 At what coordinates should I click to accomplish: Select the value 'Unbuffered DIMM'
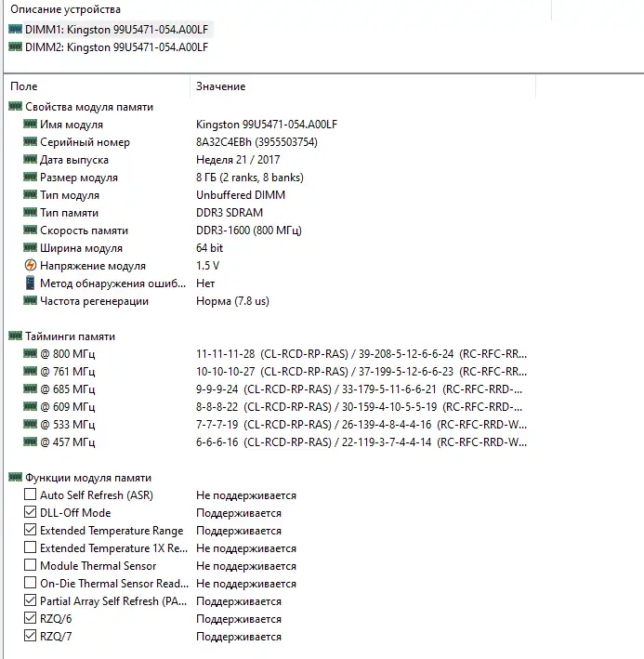pyautogui.click(x=241, y=195)
